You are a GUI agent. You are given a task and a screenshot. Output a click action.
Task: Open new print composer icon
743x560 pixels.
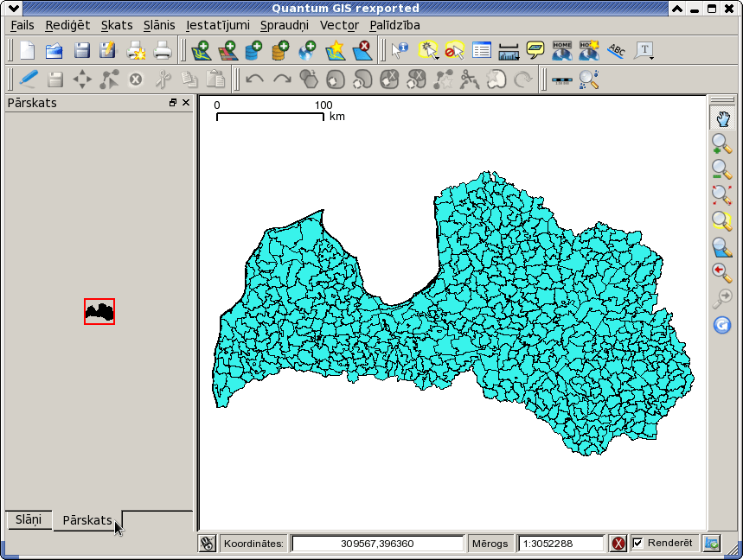[x=136, y=51]
